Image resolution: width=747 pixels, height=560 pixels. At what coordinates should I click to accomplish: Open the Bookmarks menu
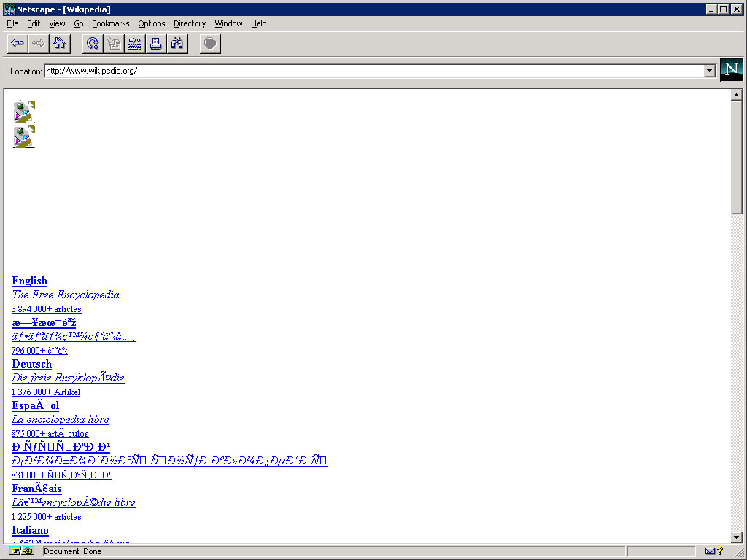point(111,23)
